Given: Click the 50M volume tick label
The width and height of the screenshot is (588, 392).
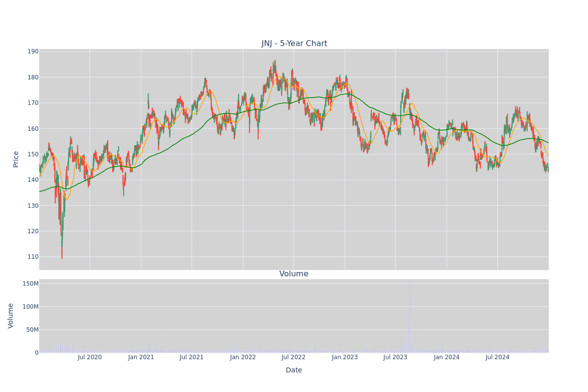Looking at the screenshot, I should click(32, 330).
